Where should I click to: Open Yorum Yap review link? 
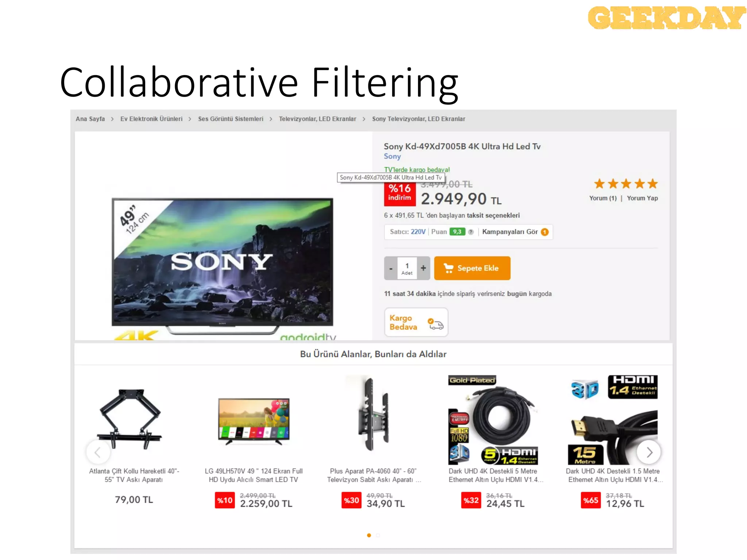642,198
